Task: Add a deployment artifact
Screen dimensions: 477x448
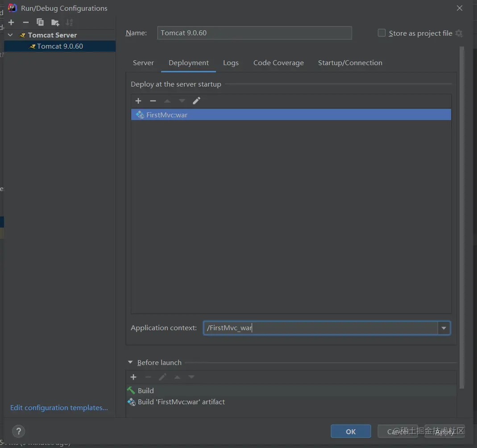Action: (x=138, y=101)
